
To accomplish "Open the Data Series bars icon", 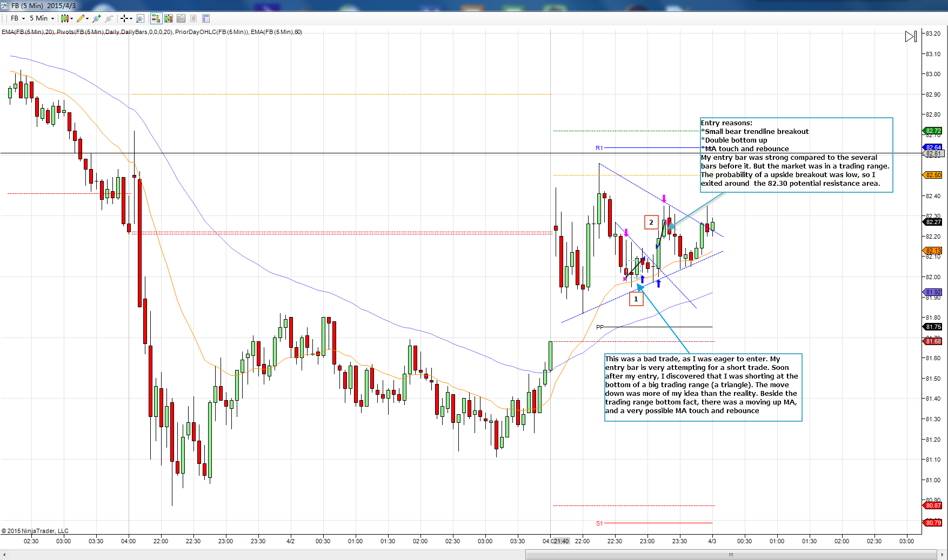I will click(x=169, y=18).
